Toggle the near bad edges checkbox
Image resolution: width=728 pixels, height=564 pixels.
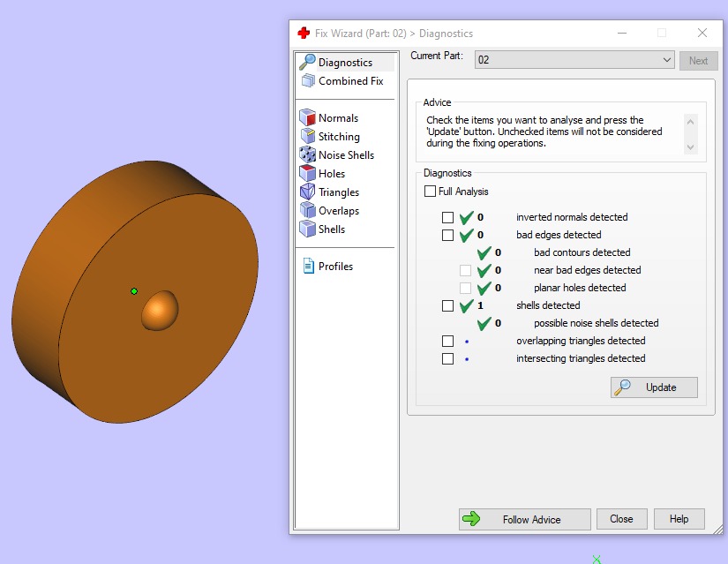click(465, 270)
